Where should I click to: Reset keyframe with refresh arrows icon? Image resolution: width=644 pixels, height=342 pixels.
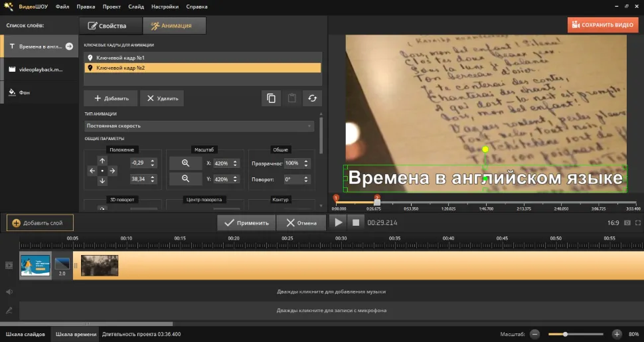click(x=312, y=98)
